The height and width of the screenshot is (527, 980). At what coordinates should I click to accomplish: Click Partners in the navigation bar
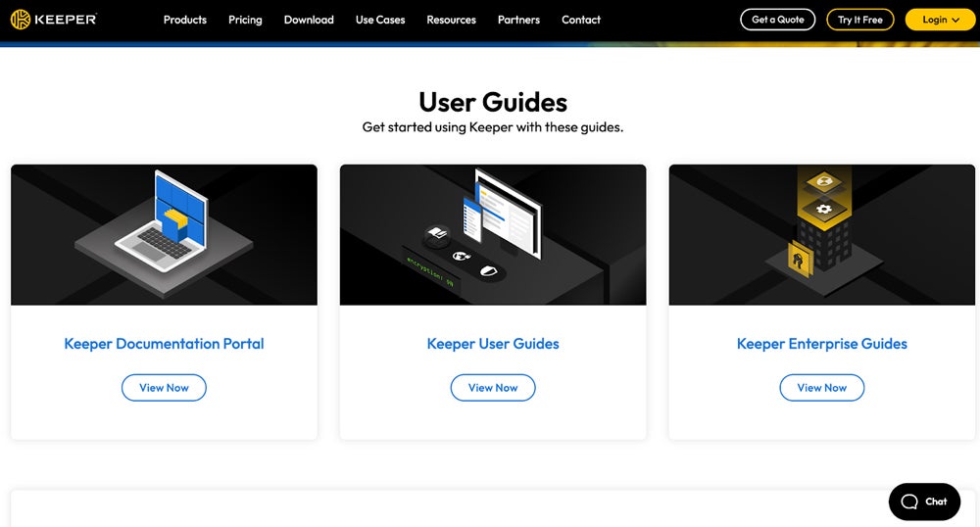(x=518, y=20)
